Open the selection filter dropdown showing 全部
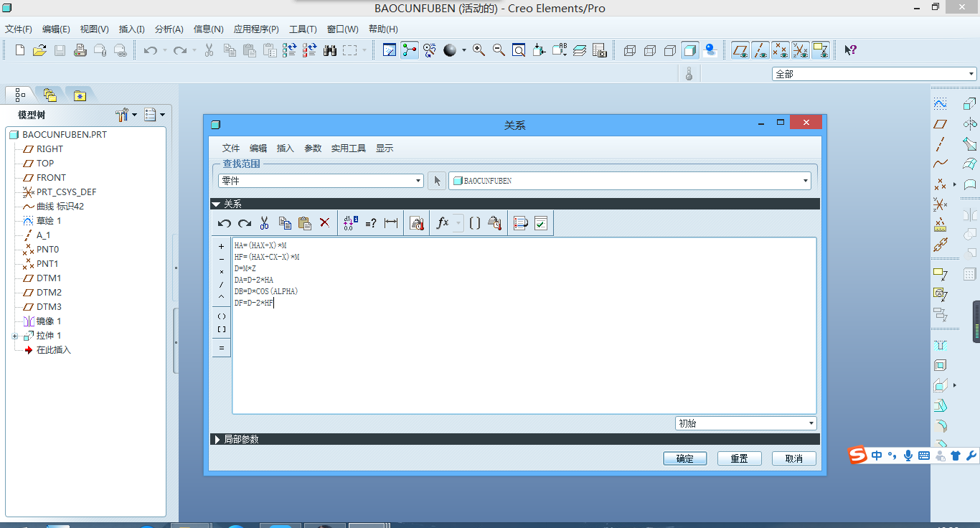980x528 pixels. pyautogui.click(x=875, y=74)
